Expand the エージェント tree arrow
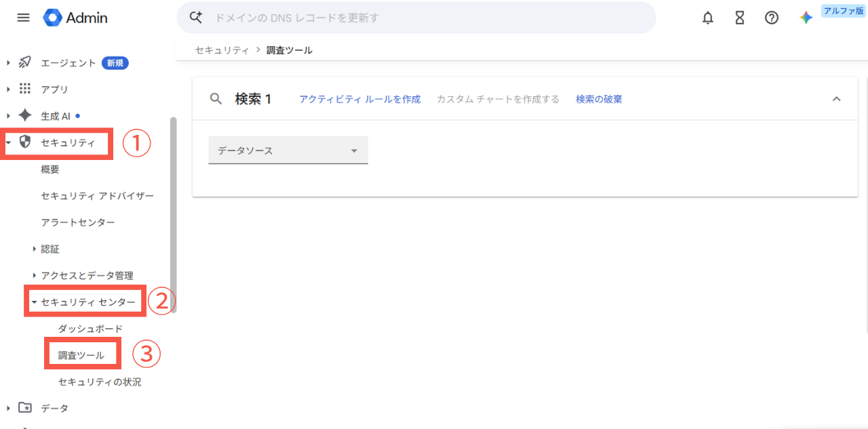The image size is (868, 429). 8,62
